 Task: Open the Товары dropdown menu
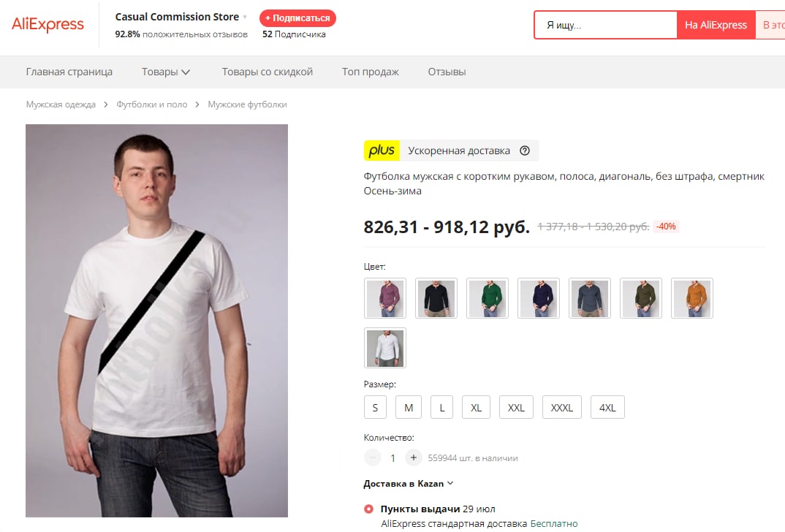click(x=166, y=72)
